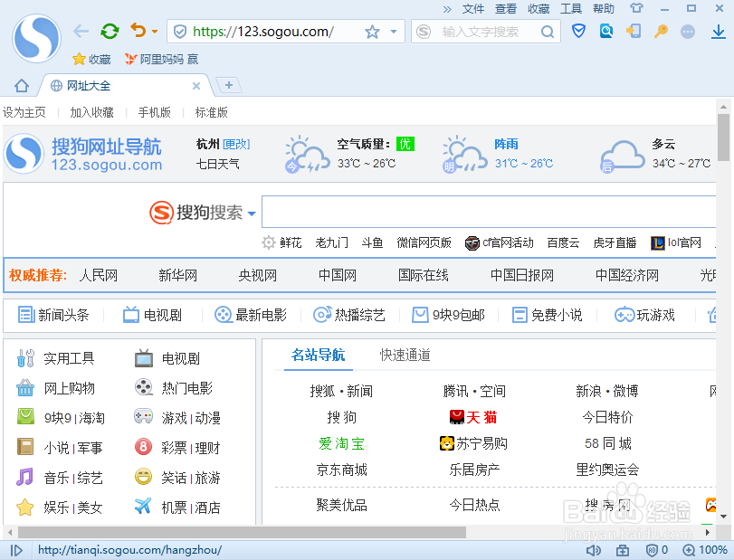Open 玩游戏 category

644,315
